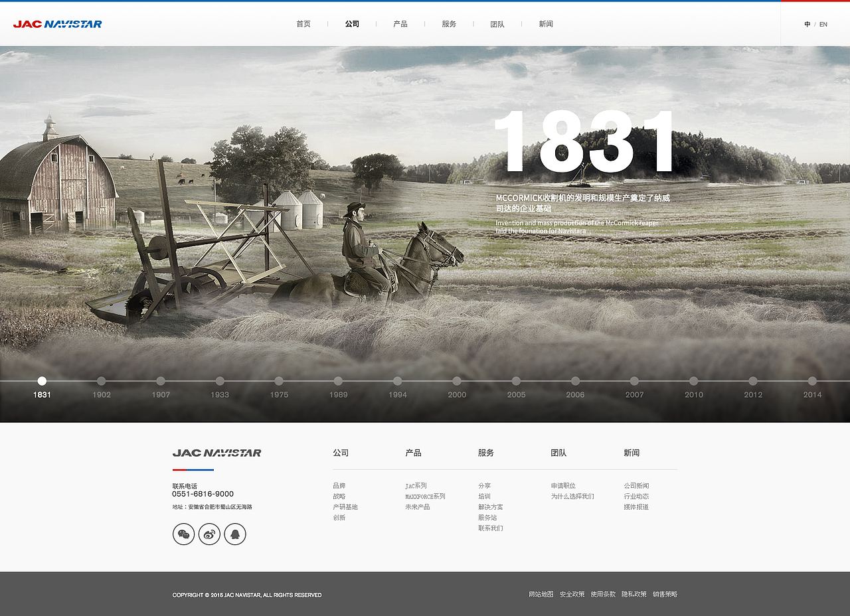Viewport: 850px width, 616px height.
Task: Jump to 1975 on the timeline
Action: (x=279, y=381)
